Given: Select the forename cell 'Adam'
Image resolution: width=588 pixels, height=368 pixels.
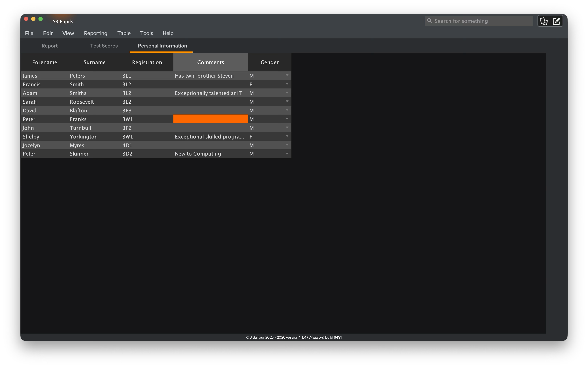Looking at the screenshot, I should click(x=45, y=93).
